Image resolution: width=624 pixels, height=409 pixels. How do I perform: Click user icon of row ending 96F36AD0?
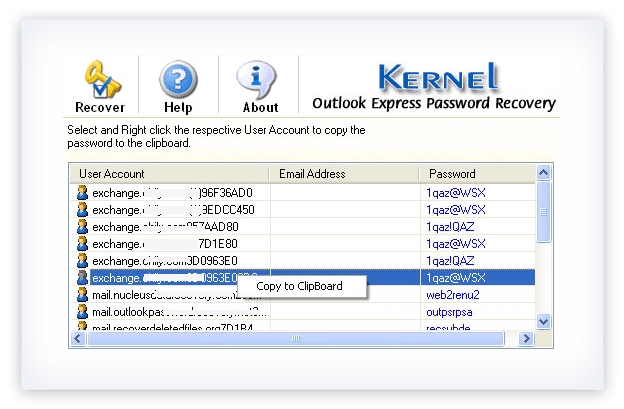tap(82, 193)
